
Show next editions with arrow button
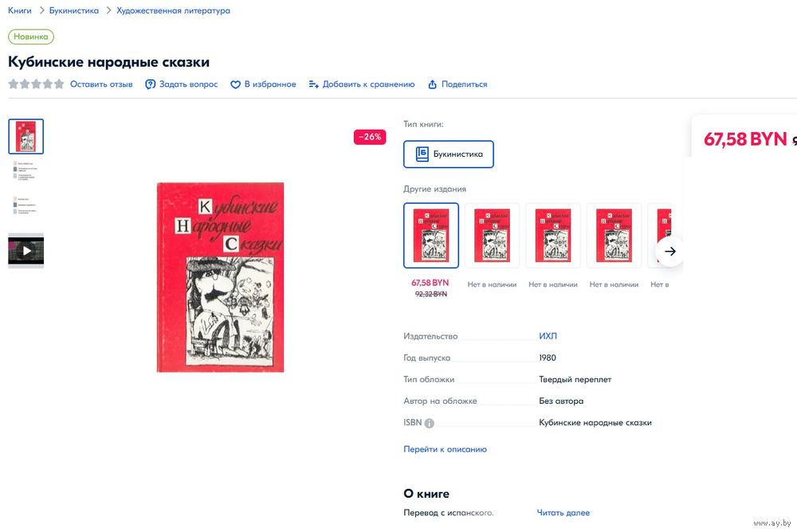(670, 251)
